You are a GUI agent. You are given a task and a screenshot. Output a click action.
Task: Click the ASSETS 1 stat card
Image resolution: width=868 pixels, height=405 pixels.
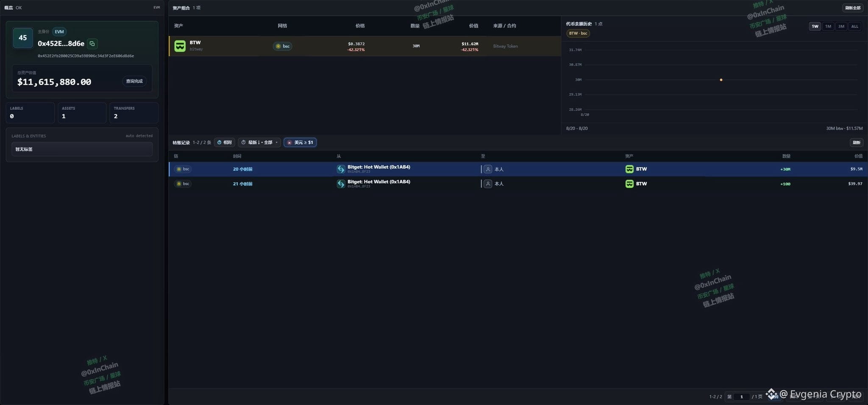(x=82, y=113)
